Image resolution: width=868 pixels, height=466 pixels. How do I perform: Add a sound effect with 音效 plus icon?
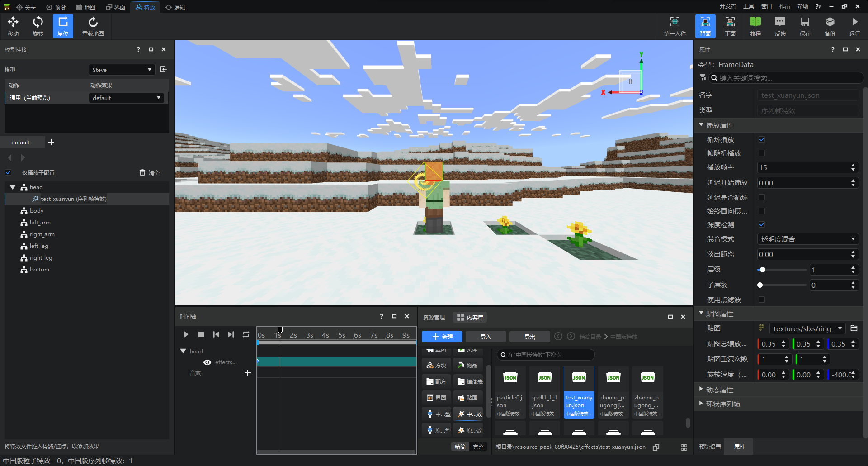tap(247, 373)
